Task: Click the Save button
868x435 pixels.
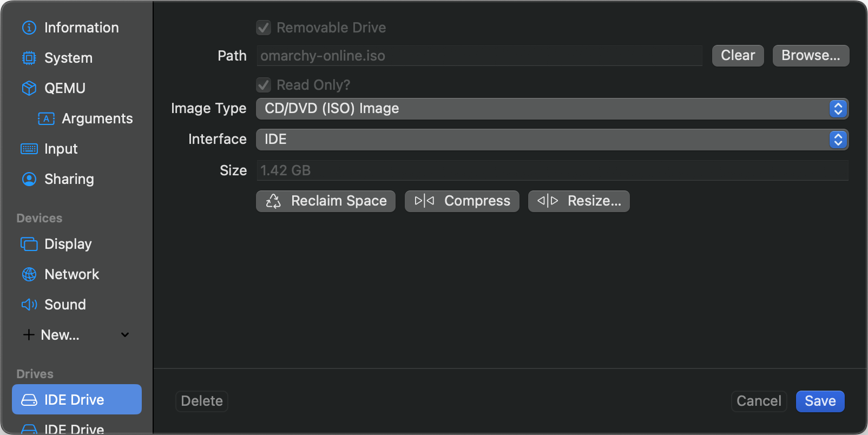Action: [820, 401]
